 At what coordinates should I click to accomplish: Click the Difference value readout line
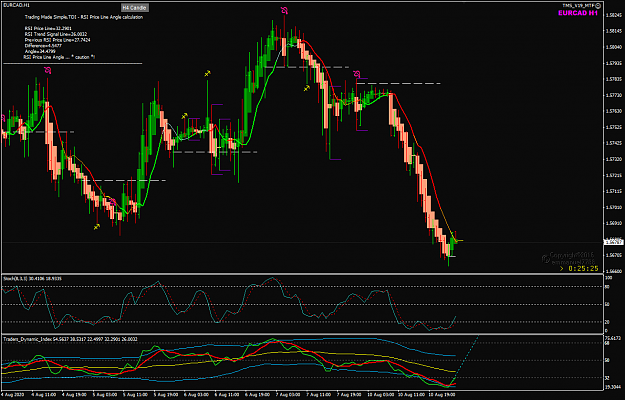pyautogui.click(x=43, y=46)
